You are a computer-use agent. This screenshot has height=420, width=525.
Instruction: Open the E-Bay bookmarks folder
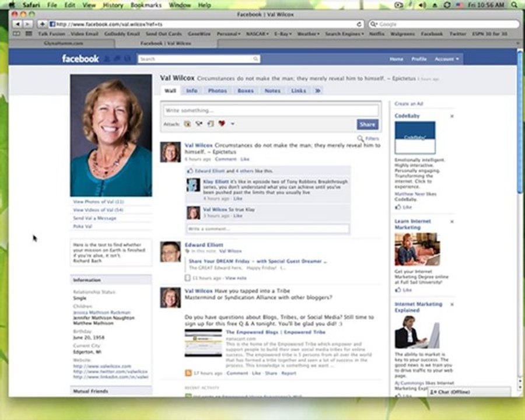283,34
